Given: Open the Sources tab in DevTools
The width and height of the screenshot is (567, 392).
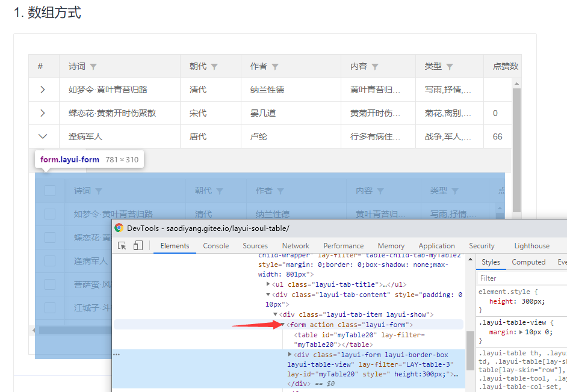Looking at the screenshot, I should pos(255,246).
